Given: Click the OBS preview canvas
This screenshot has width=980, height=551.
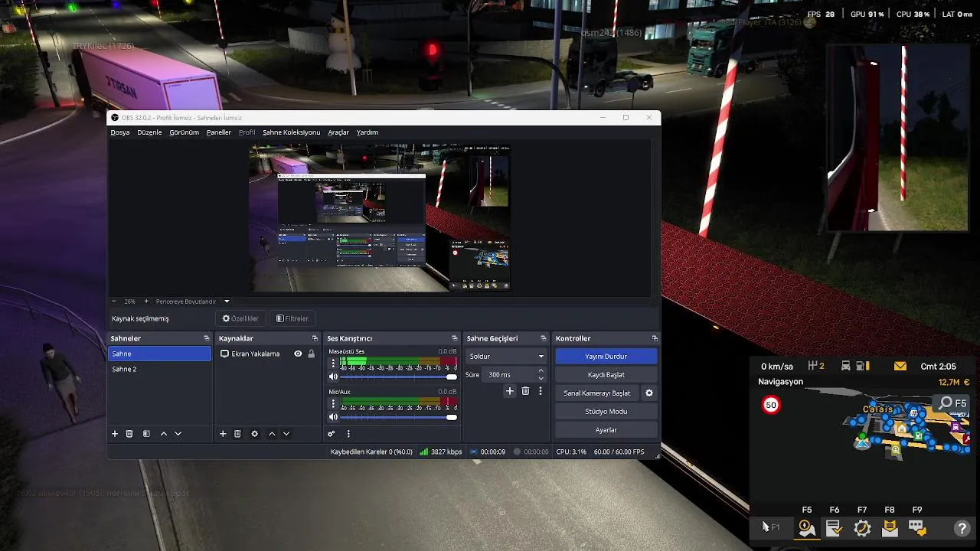Looking at the screenshot, I should click(x=380, y=218).
